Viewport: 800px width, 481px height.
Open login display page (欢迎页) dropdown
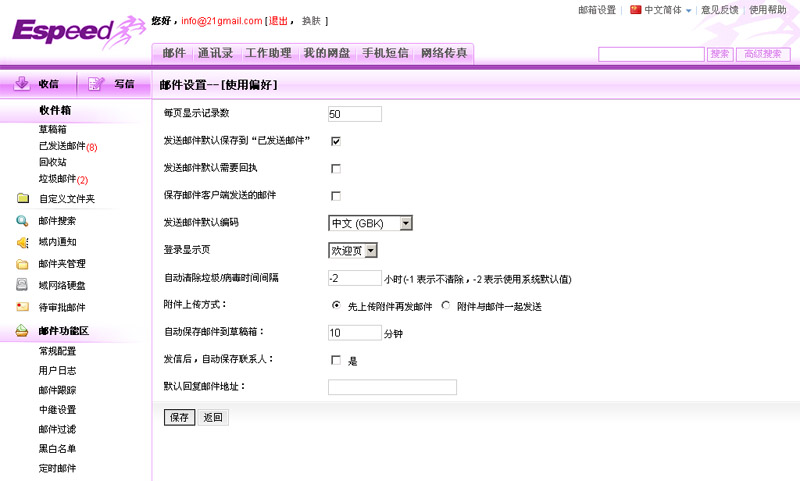click(x=371, y=250)
